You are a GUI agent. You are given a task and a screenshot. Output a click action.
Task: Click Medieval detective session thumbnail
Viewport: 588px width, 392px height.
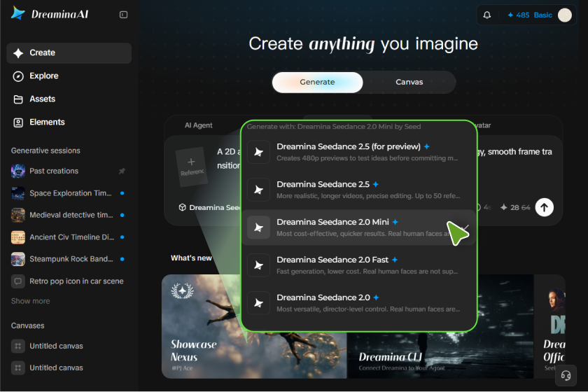pyautogui.click(x=18, y=215)
